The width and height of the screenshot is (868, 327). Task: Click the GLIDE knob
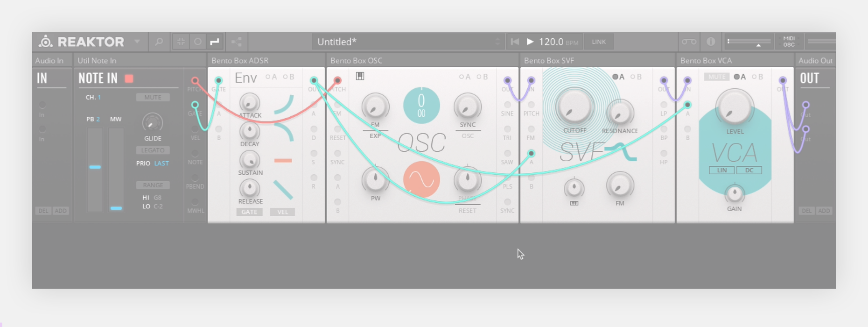click(152, 123)
